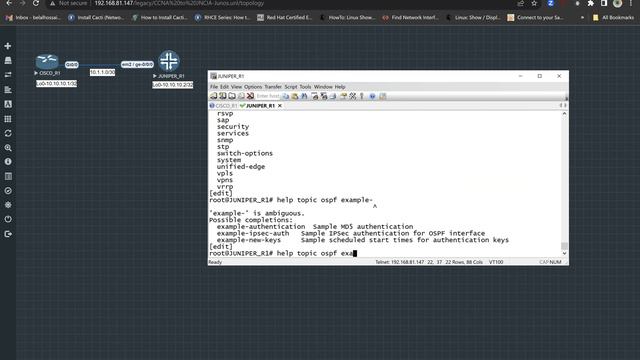640x360 pixels.
Task: Open the Transfer menu in SecureCRT
Action: (273, 87)
